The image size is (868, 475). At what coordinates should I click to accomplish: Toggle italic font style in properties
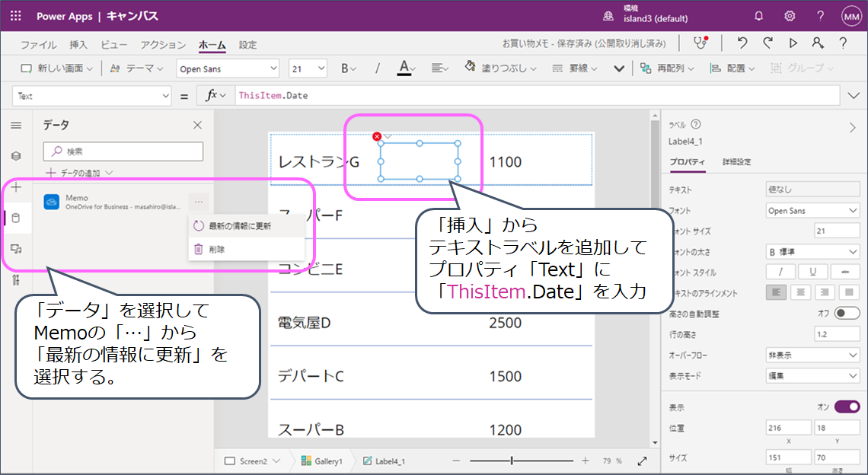click(x=780, y=272)
